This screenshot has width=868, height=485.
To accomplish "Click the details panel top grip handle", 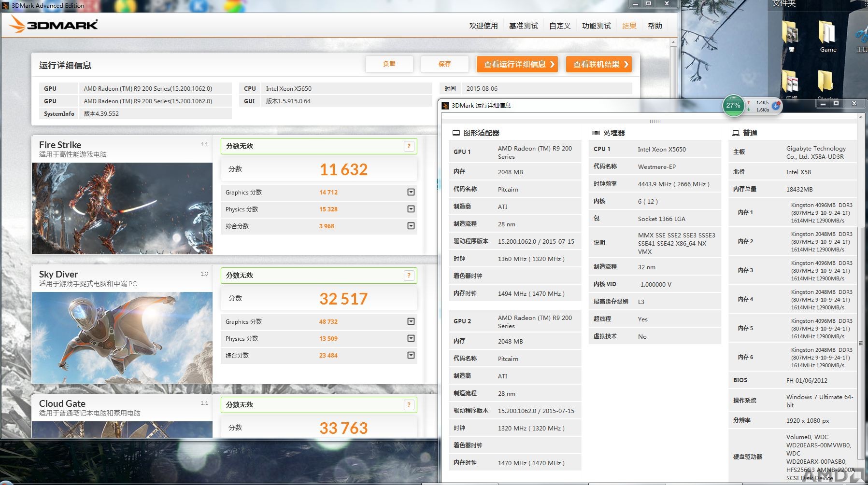I will (x=655, y=121).
